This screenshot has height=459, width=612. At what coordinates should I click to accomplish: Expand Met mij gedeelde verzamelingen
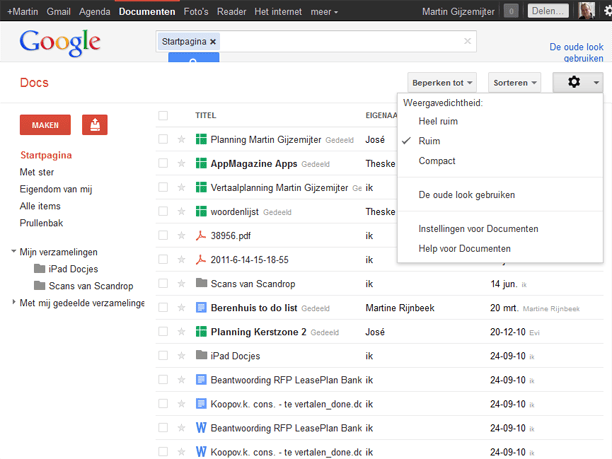tap(14, 303)
